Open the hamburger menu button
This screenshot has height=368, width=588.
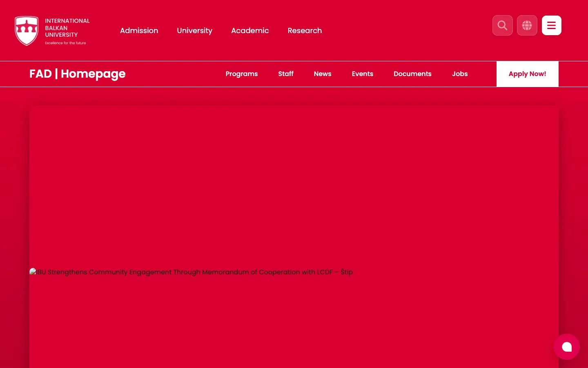coord(552,25)
